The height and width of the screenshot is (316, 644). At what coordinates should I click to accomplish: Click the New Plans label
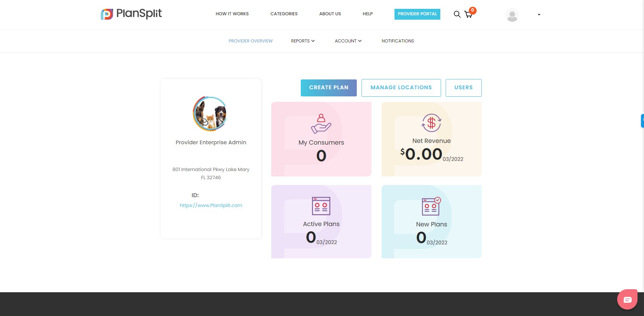(431, 224)
